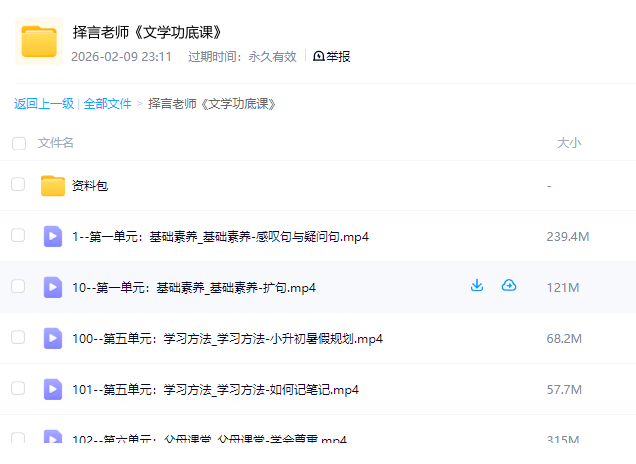Toggle the select-all checkbox next to 文件名

tap(19, 143)
